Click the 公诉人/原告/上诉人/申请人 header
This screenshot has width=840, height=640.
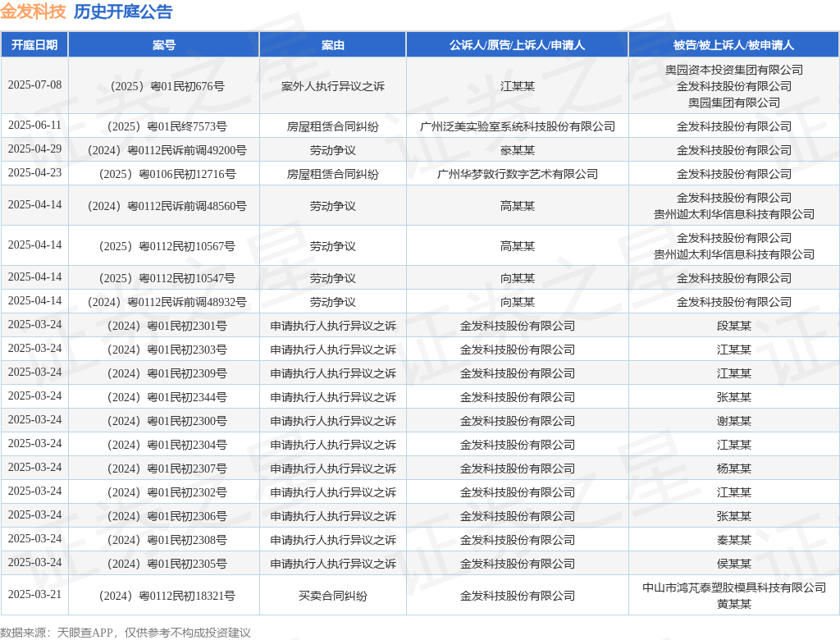(517, 45)
